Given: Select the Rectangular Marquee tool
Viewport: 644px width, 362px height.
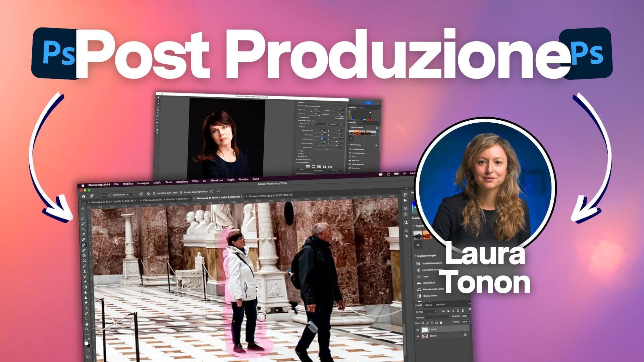Looking at the screenshot, I should (83, 213).
